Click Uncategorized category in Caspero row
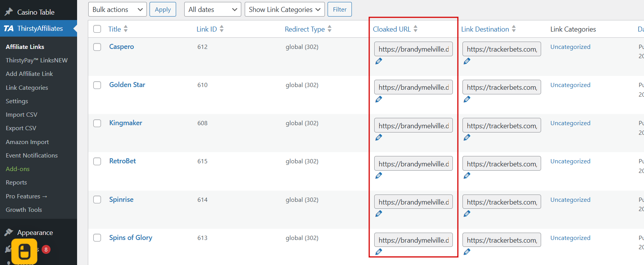 570,47
